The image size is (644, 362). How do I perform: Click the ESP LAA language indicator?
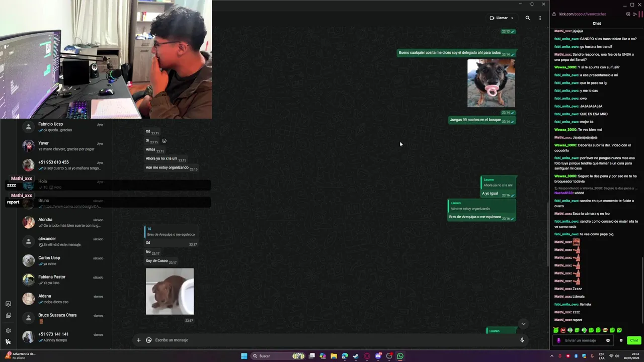click(x=602, y=356)
